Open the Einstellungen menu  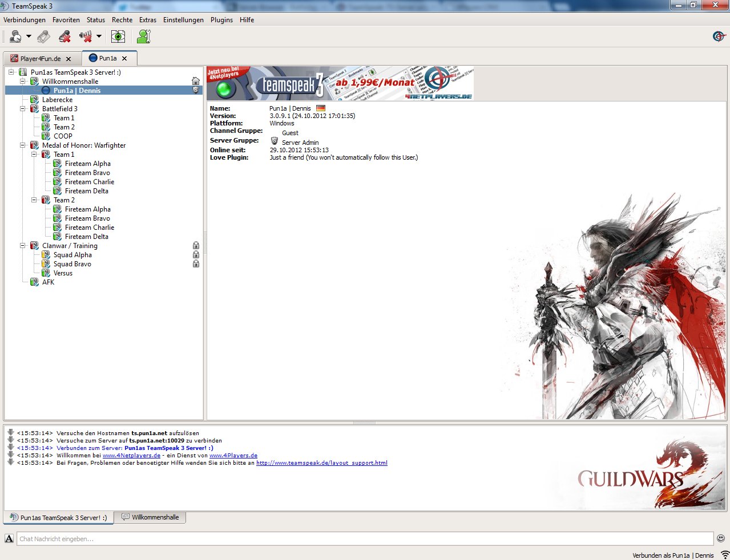183,20
